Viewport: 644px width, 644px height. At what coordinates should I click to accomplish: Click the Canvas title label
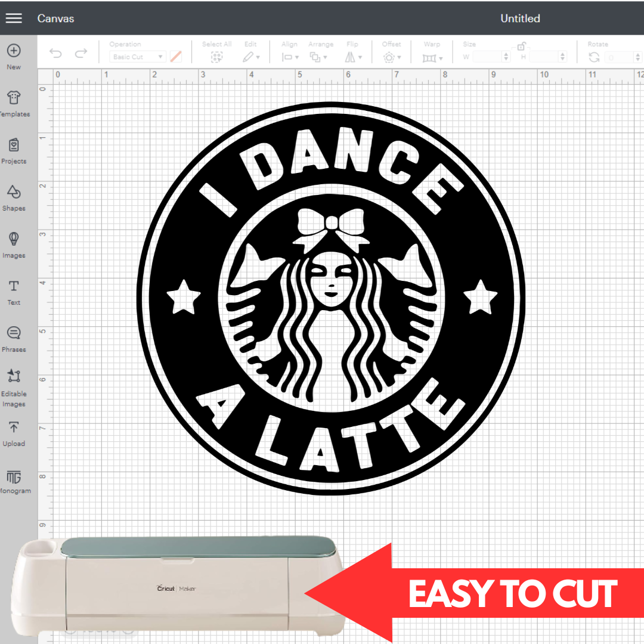tap(56, 18)
